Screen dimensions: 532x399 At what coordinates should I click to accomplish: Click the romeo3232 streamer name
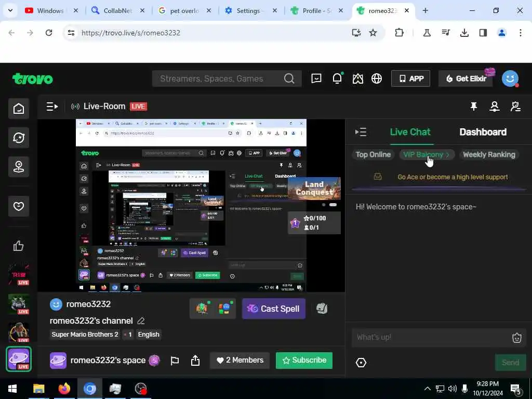(x=88, y=304)
